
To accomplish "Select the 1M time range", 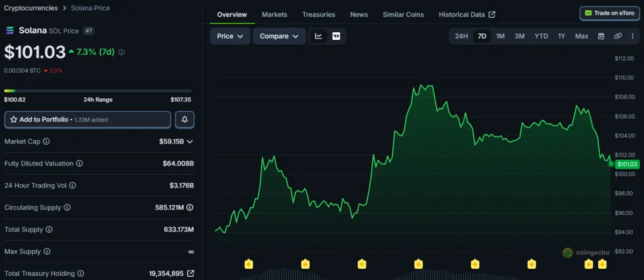I will pos(500,36).
